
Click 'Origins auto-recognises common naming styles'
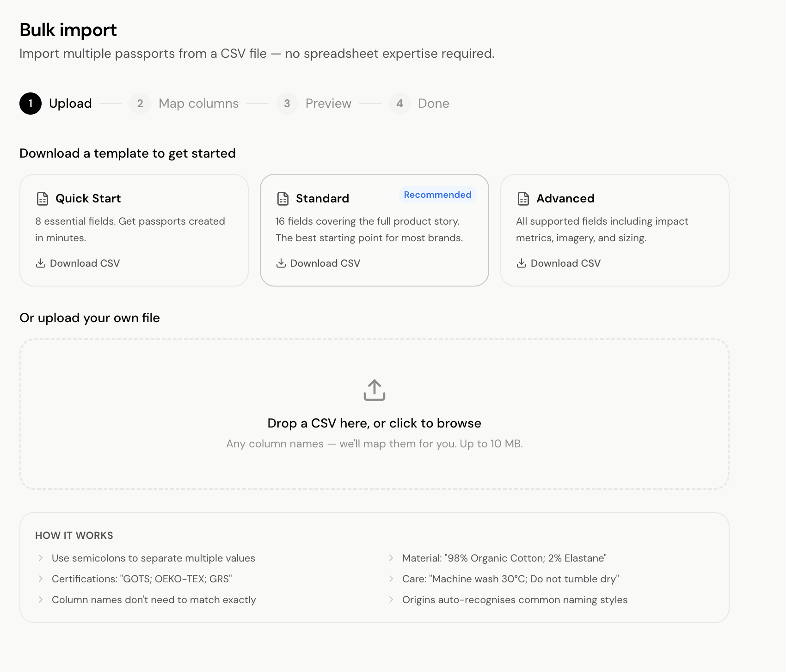click(515, 599)
